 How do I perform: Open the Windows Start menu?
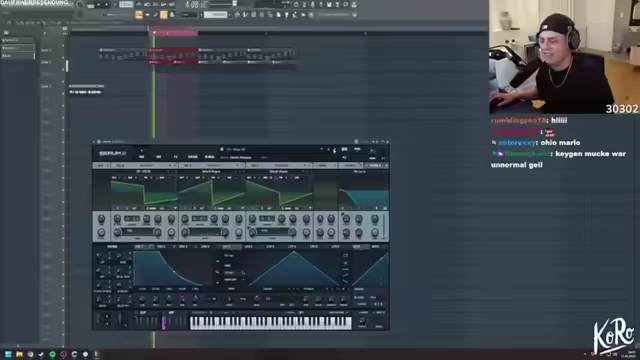point(8,354)
